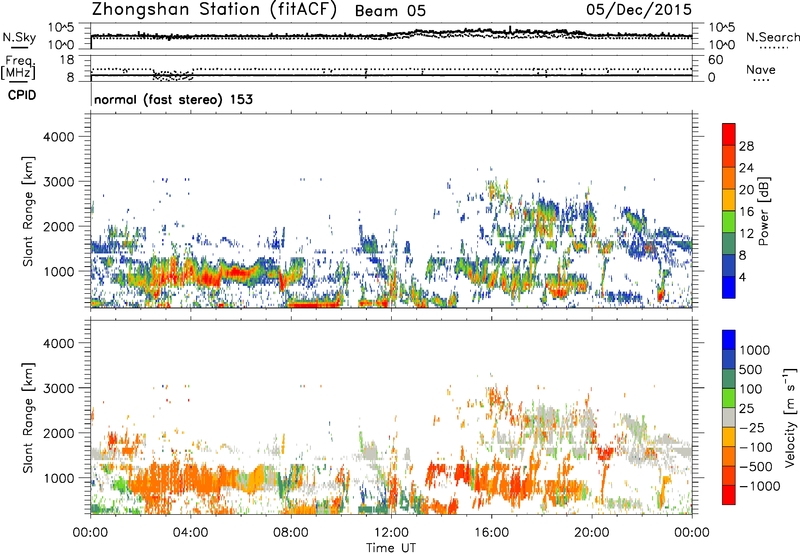Click the velocity panel's "Slant Range [km]" label
800x554 pixels.
click(x=28, y=418)
